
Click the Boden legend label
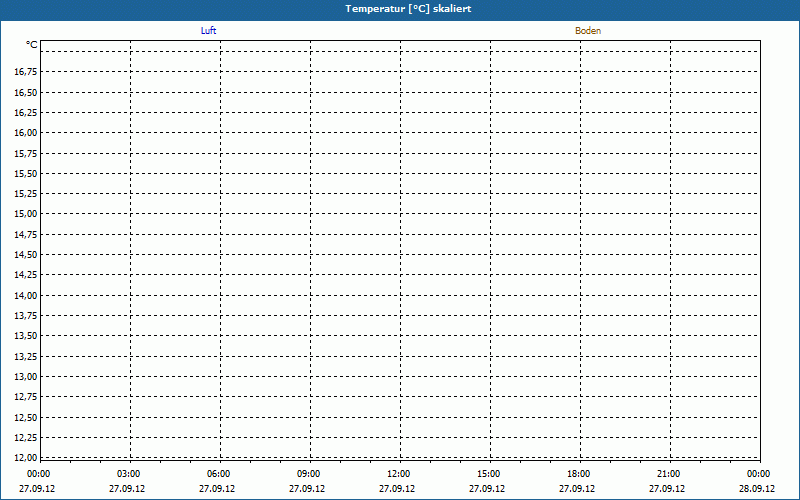[x=588, y=31]
